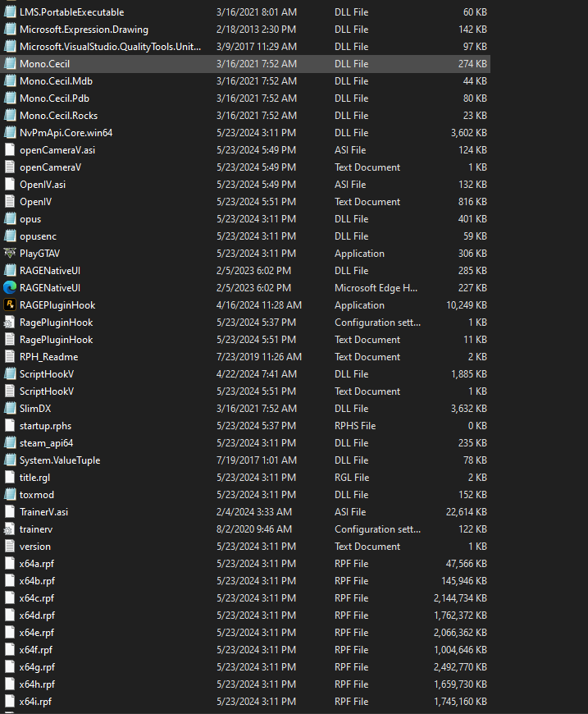This screenshot has width=588, height=714.
Task: Select the ScriptHookV text document name
Action: (47, 391)
